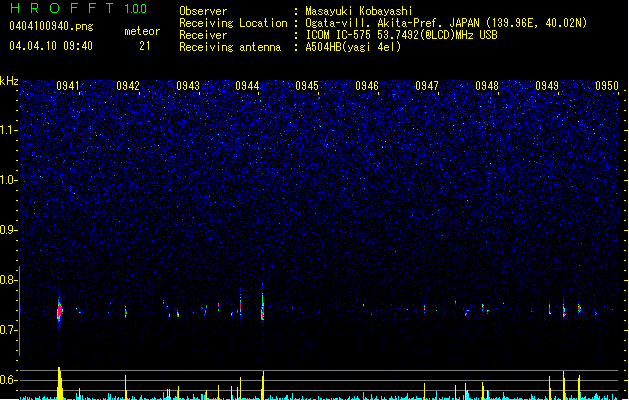Screen dimensions: 629x400
Task: Click the tallest yellow intensity spike near 0941
Action: pos(59,383)
